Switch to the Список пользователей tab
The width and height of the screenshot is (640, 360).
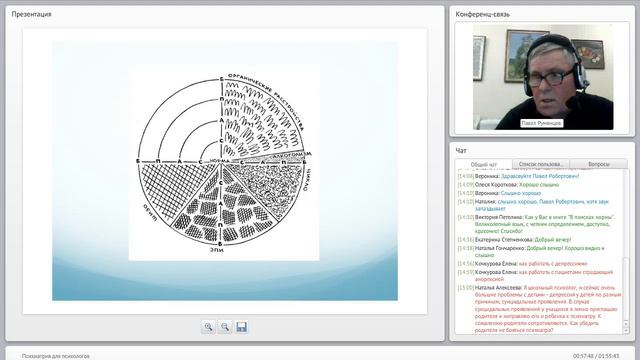[x=541, y=164]
